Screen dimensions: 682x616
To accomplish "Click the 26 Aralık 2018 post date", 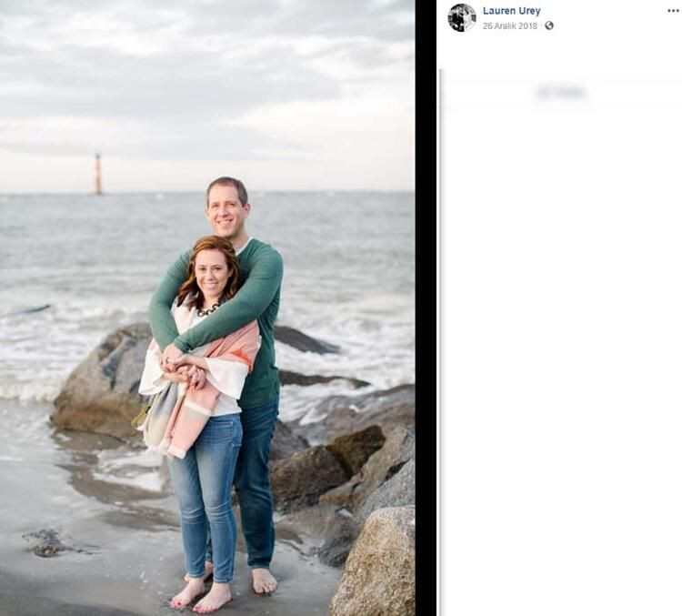I will pyautogui.click(x=509, y=25).
